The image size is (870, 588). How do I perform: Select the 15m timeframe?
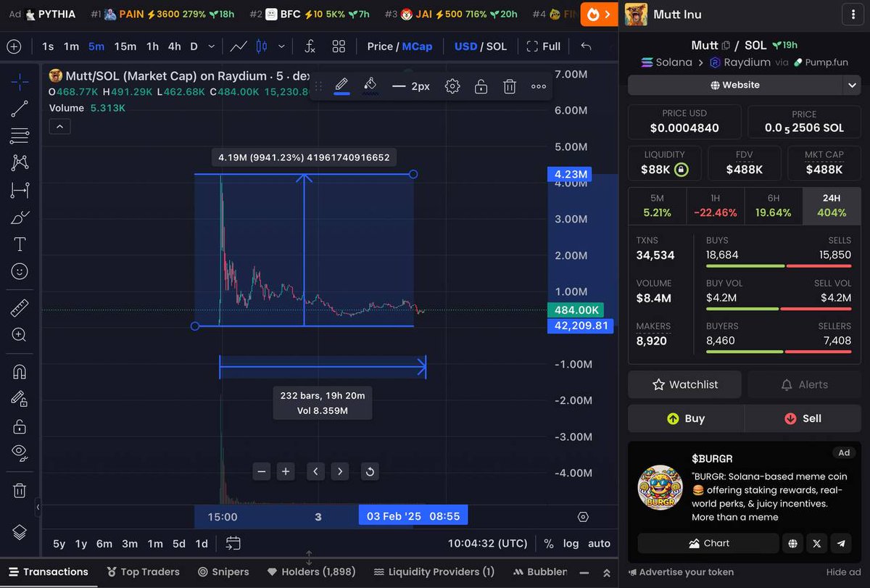pos(125,46)
